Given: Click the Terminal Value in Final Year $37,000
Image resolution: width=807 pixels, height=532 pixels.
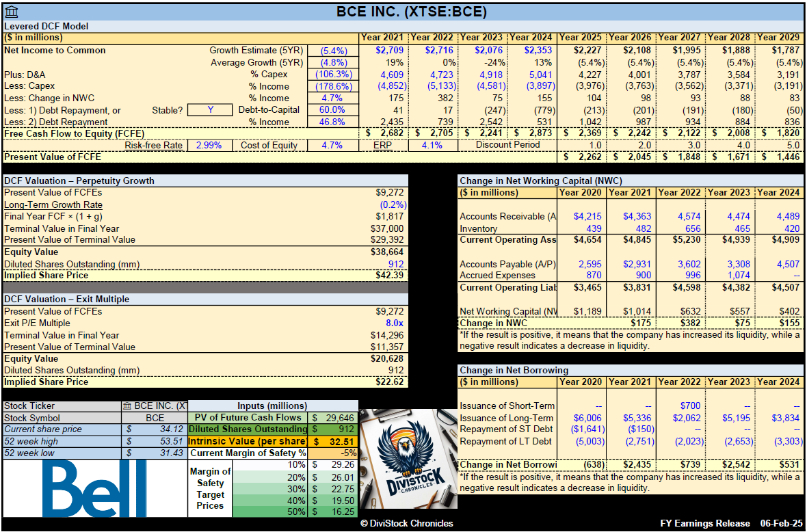Looking at the screenshot, I should pos(390,228).
